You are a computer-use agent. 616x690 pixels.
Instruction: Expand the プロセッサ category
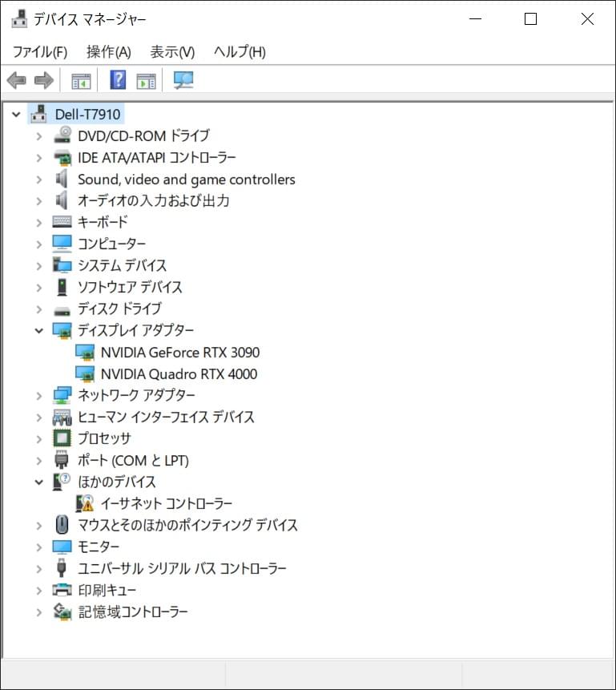click(x=39, y=438)
